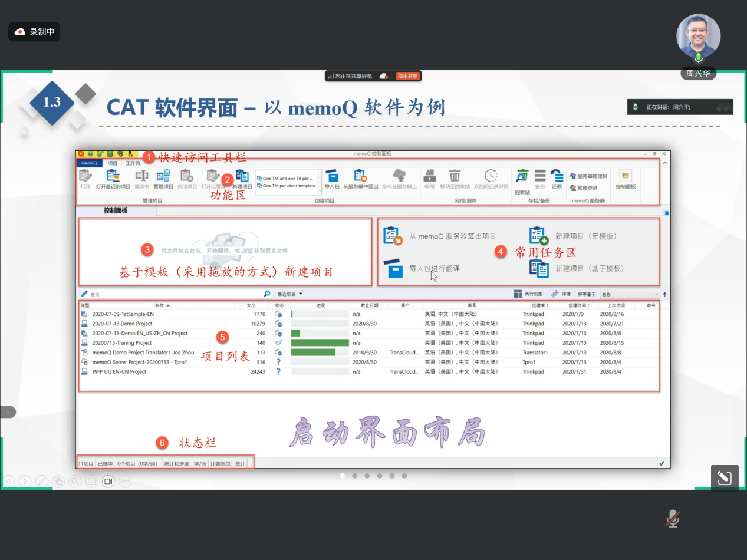Open the 回收站 recycle bin icon
Image resolution: width=747 pixels, height=560 pixels.
coord(522,177)
